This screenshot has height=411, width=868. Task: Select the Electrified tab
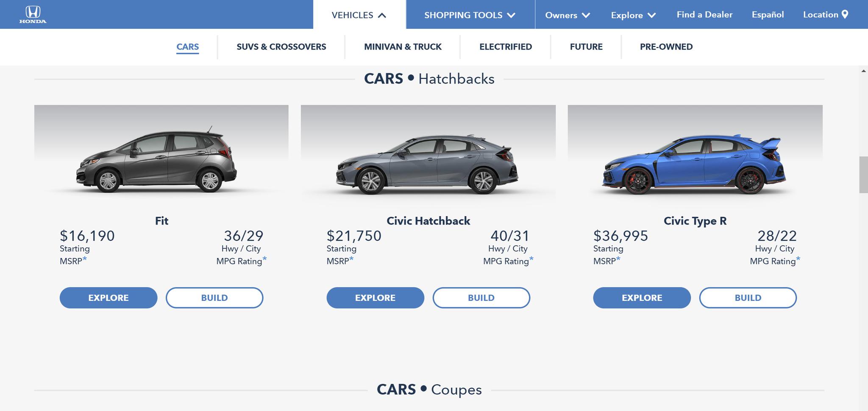click(x=505, y=47)
